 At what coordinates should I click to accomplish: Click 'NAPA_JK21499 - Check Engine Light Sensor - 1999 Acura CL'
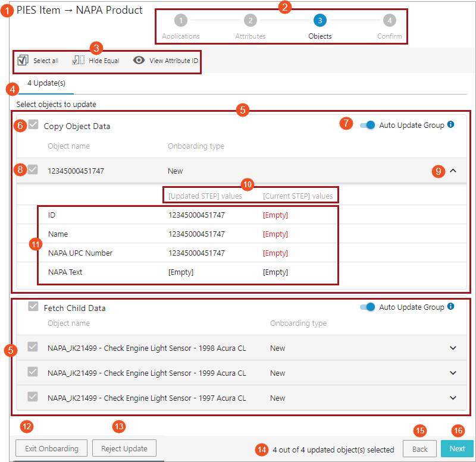147,373
